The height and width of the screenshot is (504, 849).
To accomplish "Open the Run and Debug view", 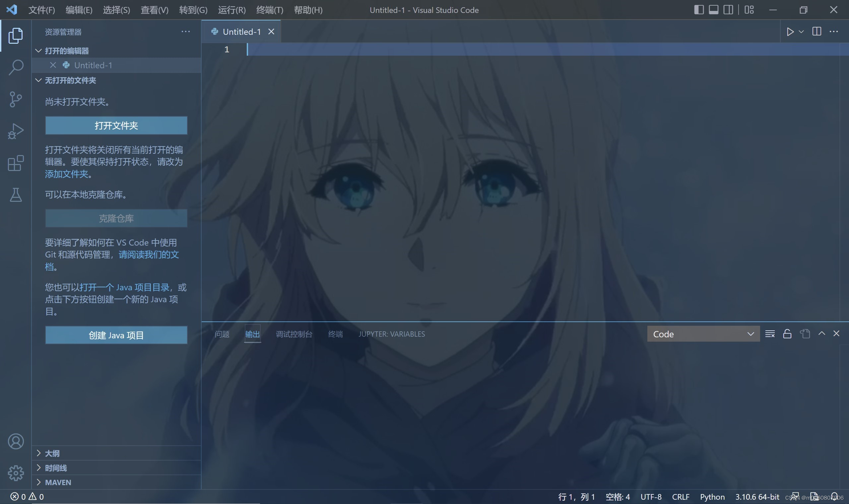I will tap(16, 131).
